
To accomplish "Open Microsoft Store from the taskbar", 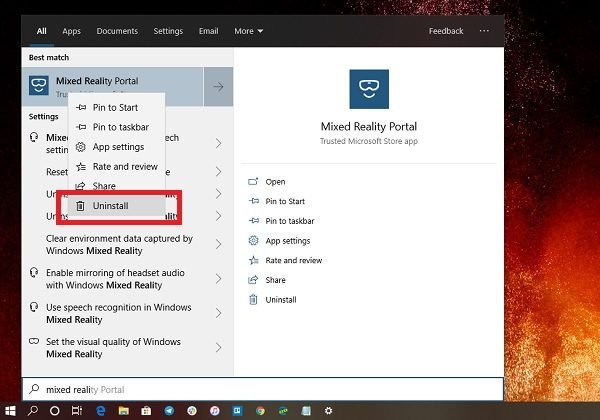I will (x=146, y=411).
